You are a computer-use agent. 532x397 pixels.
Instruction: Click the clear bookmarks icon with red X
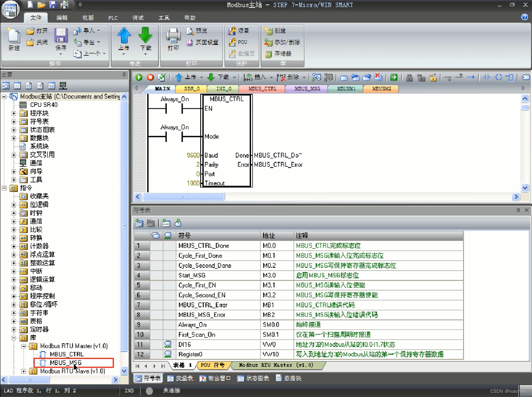click(x=378, y=77)
